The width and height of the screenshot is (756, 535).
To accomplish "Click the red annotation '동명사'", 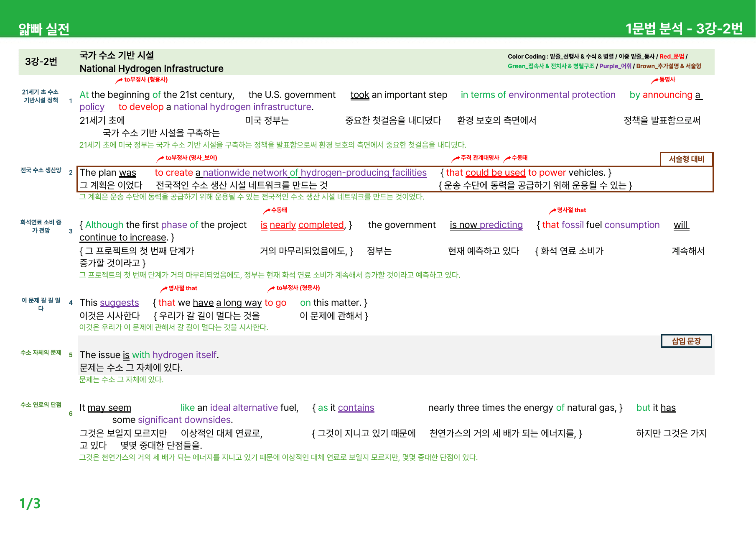I will click(667, 79).
